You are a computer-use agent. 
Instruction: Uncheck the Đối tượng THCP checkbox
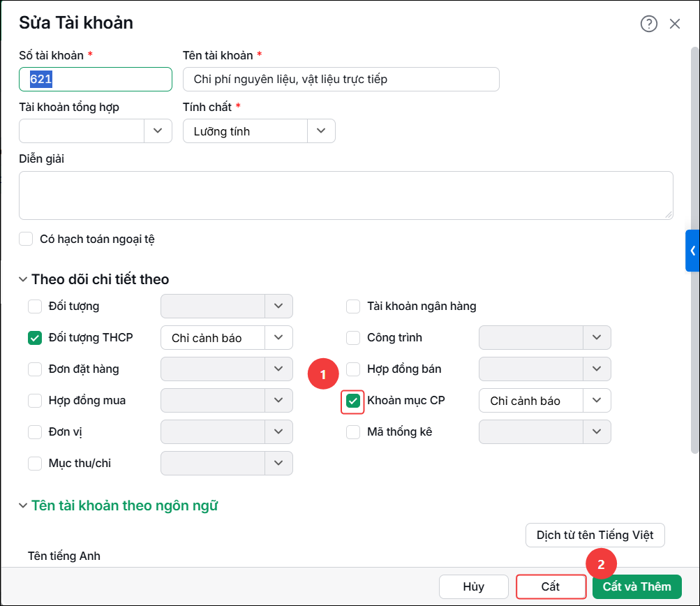point(35,338)
